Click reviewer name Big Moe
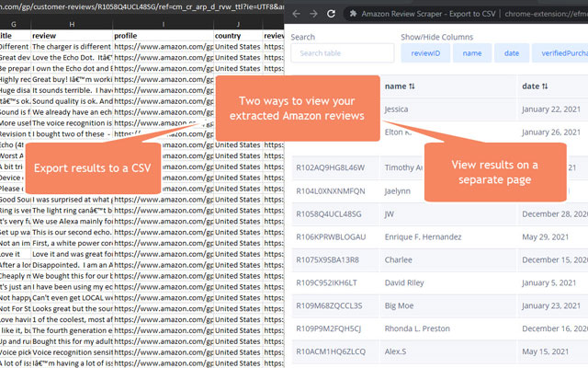This screenshot has height=368, width=588. 399,305
